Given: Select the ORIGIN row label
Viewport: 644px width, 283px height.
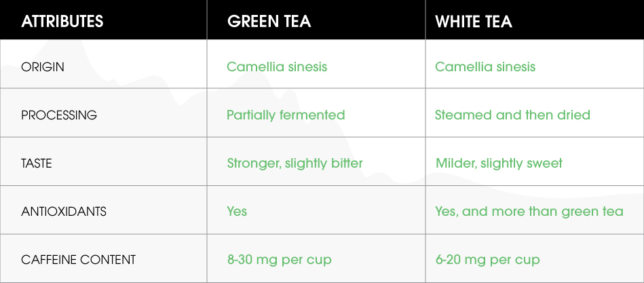Looking at the screenshot, I should click(x=43, y=67).
